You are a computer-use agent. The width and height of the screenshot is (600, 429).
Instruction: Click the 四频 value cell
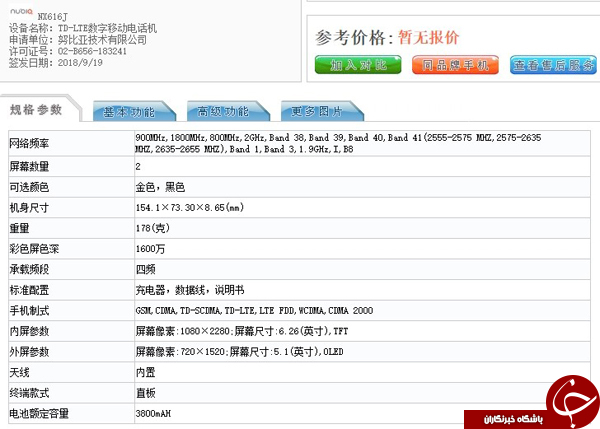pyautogui.click(x=145, y=270)
